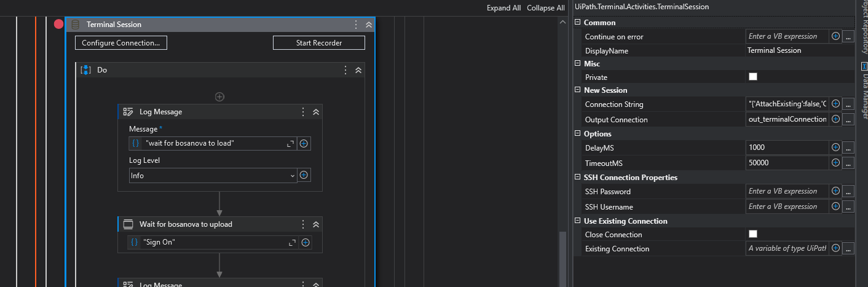The image size is (868, 287).
Task: Collapse Use Existing Connection section
Action: click(x=577, y=221)
